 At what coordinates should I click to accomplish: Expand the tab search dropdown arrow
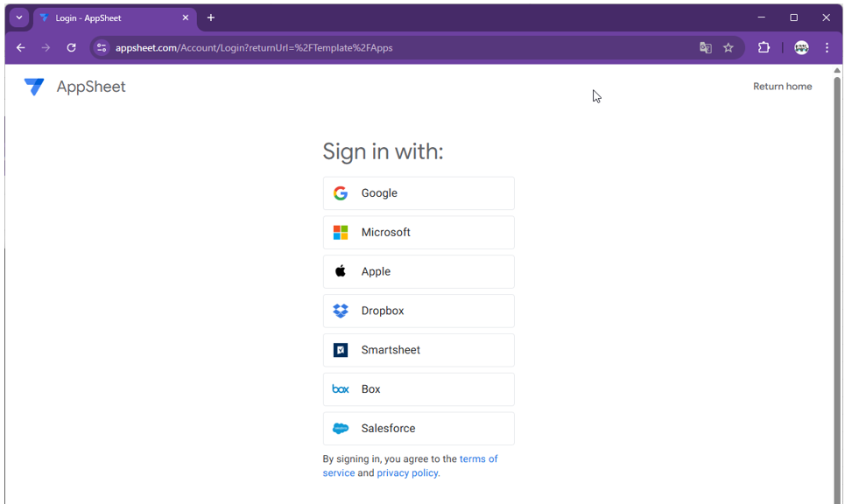tap(18, 17)
